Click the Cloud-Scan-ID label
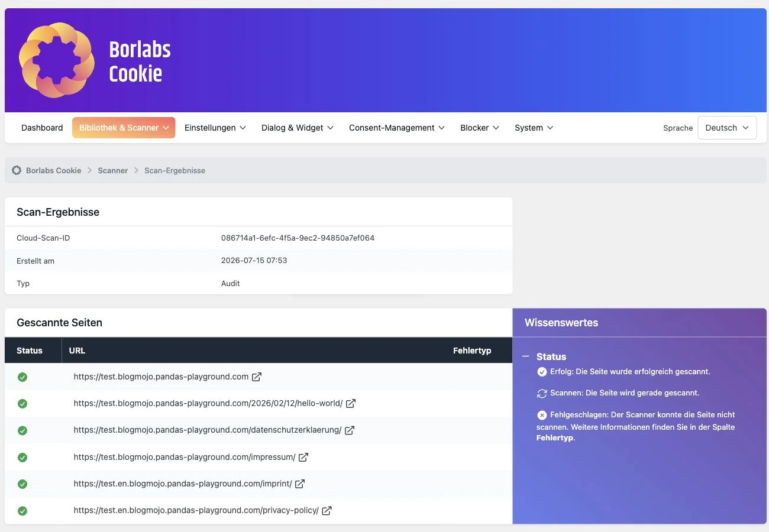769x532 pixels. click(x=43, y=238)
